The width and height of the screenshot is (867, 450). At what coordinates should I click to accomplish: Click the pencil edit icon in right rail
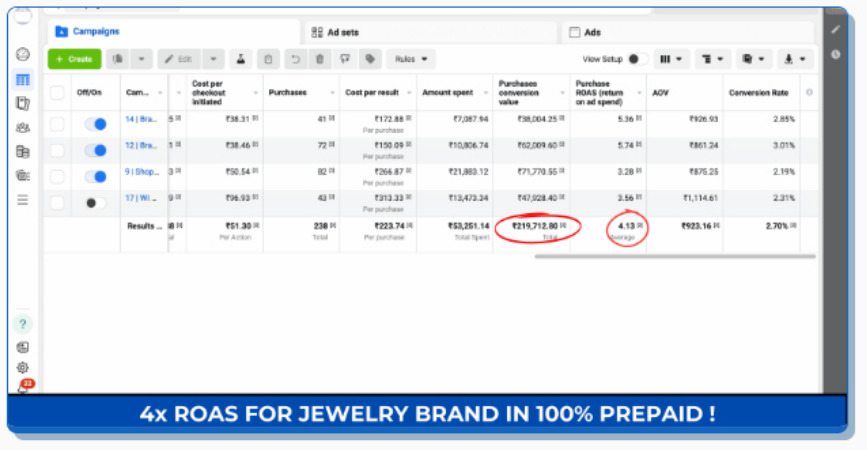click(x=835, y=29)
